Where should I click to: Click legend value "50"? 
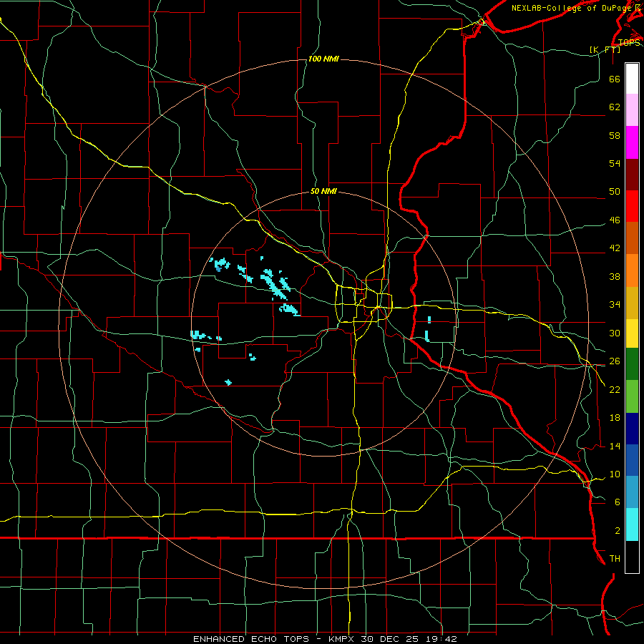tap(615, 192)
